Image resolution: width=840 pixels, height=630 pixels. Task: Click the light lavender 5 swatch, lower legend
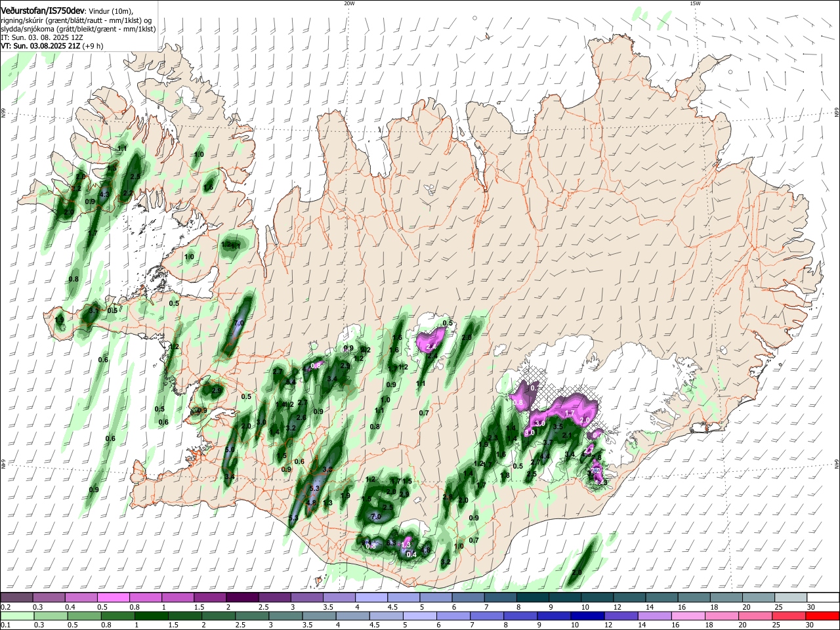[419, 616]
